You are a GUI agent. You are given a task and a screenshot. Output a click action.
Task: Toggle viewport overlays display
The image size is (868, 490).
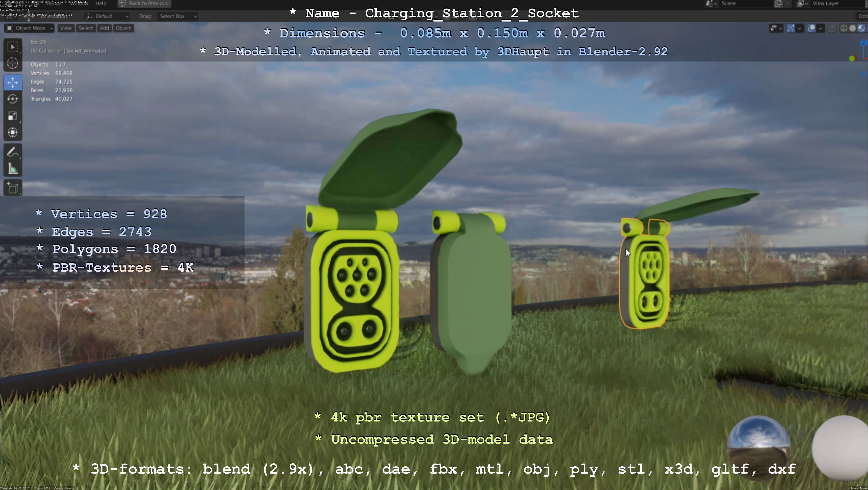812,28
